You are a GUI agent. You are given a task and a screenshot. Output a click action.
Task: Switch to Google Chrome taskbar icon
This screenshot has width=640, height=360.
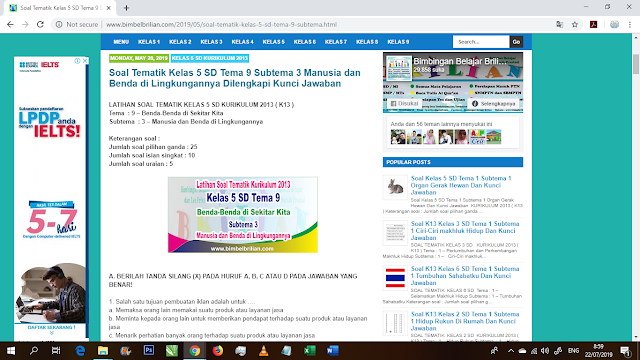(195, 351)
